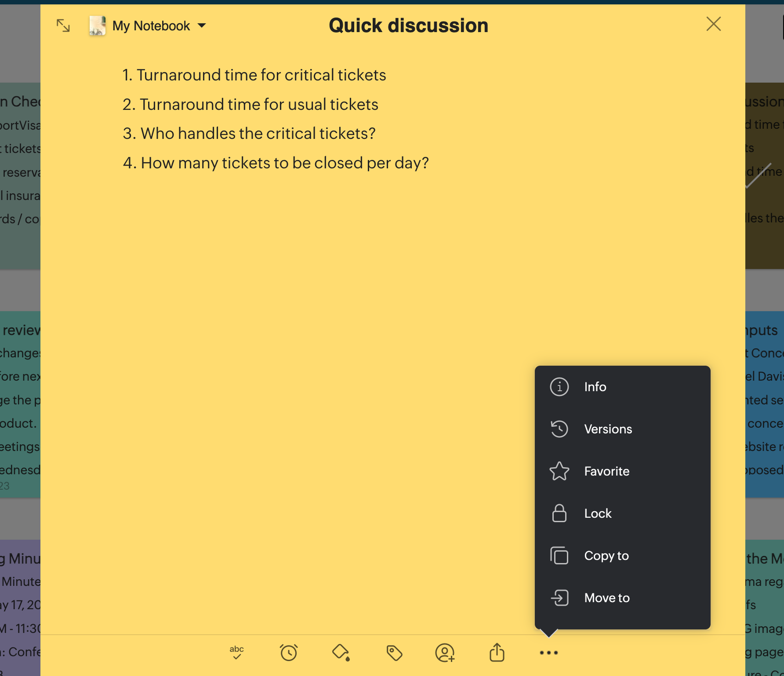Viewport: 784px width, 676px height.
Task: Add a tag to the note
Action: (394, 653)
